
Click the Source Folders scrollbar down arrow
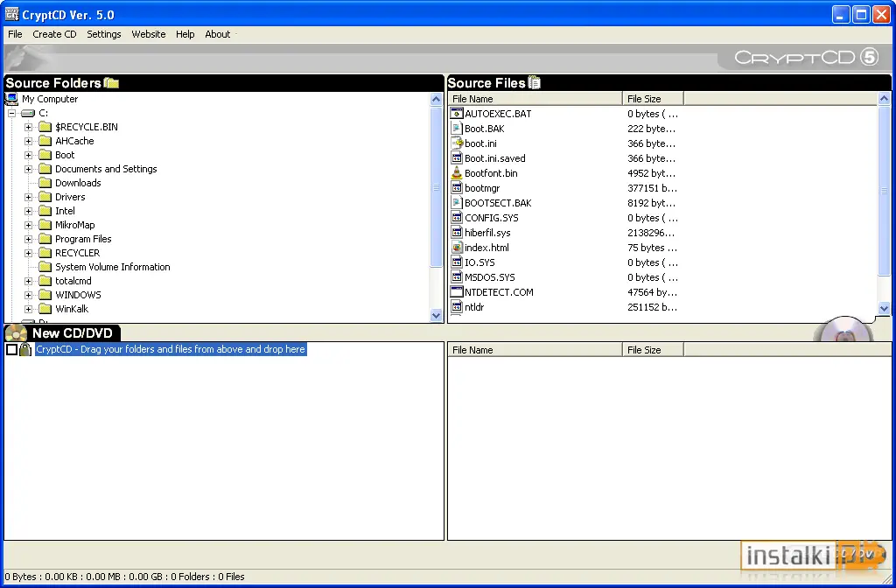click(436, 315)
